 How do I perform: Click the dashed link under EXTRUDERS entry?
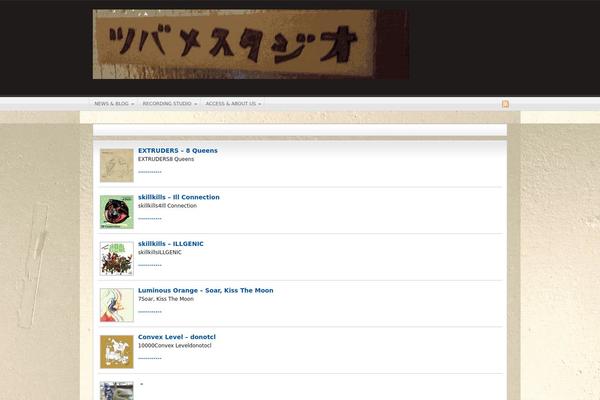(150, 172)
